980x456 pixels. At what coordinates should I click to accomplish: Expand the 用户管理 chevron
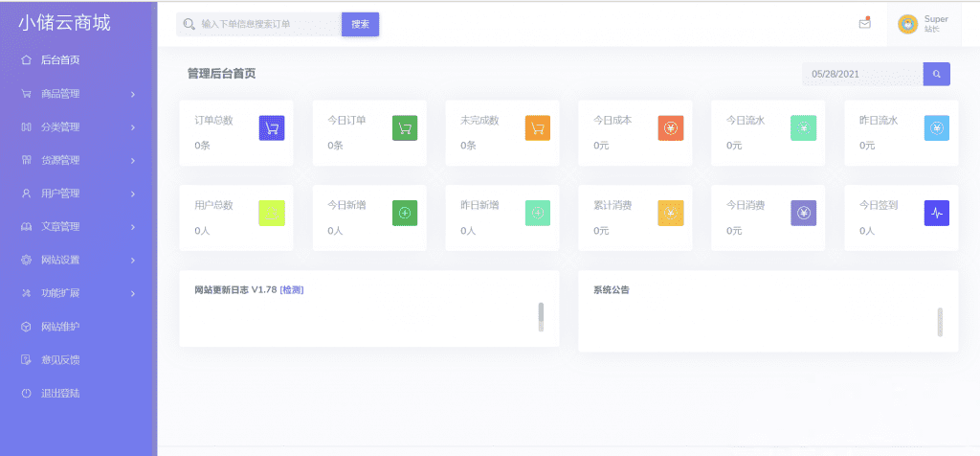pos(133,194)
